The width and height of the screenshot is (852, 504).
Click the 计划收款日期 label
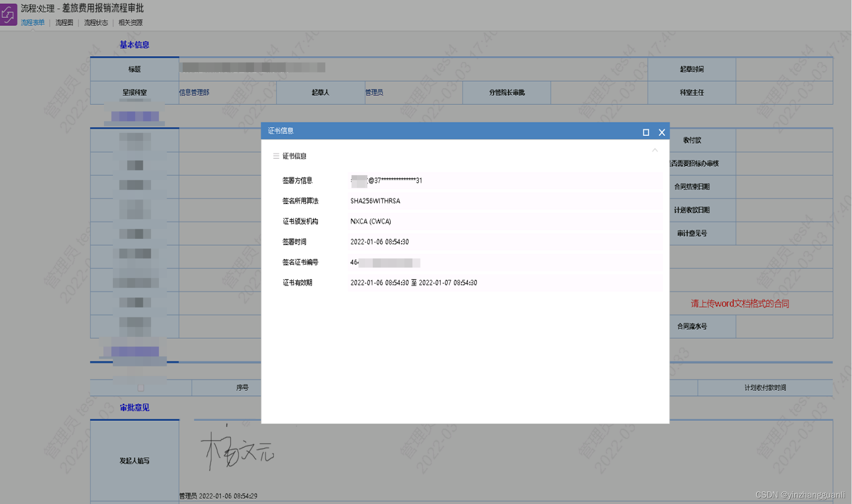[692, 210]
